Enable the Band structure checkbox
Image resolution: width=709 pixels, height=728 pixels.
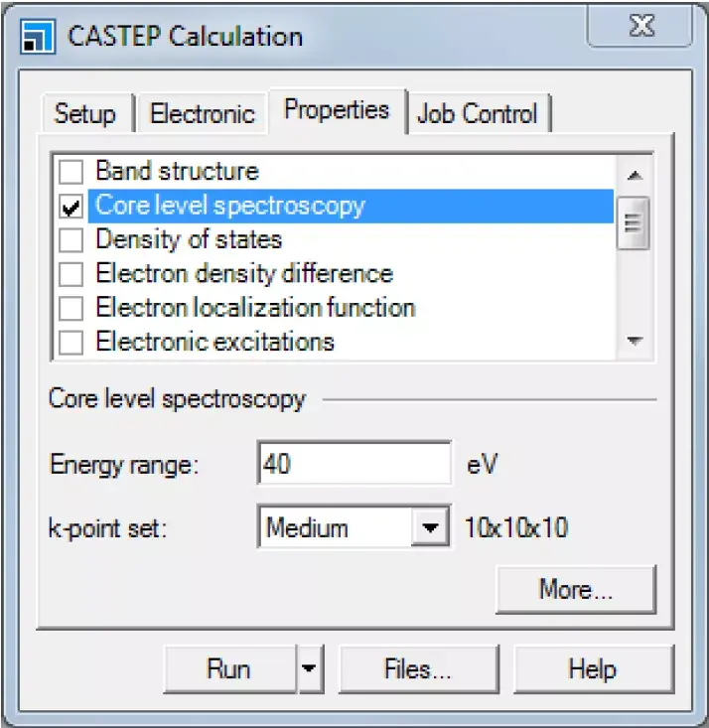click(71, 173)
